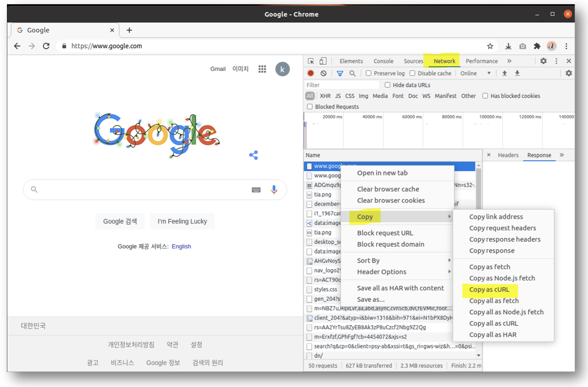588x387 pixels.
Task: Select the All filter type
Action: pyautogui.click(x=310, y=96)
